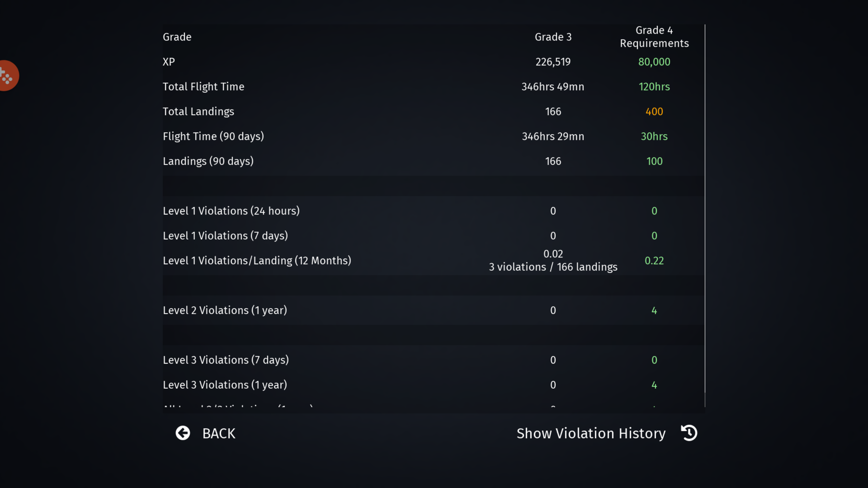Select the Flight Time (90 days) row
The image size is (868, 488).
pyautogui.click(x=433, y=136)
